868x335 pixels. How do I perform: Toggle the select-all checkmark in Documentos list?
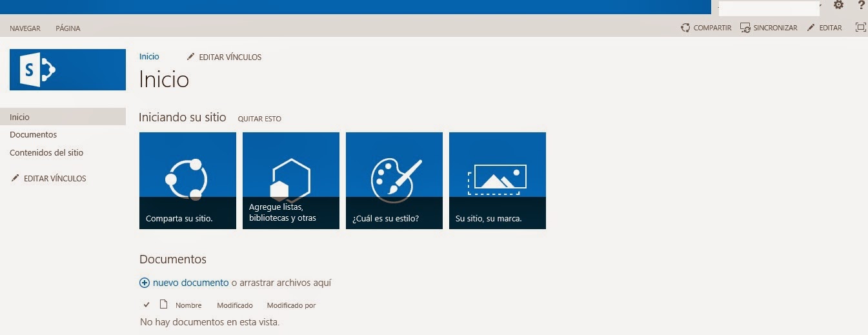point(146,305)
